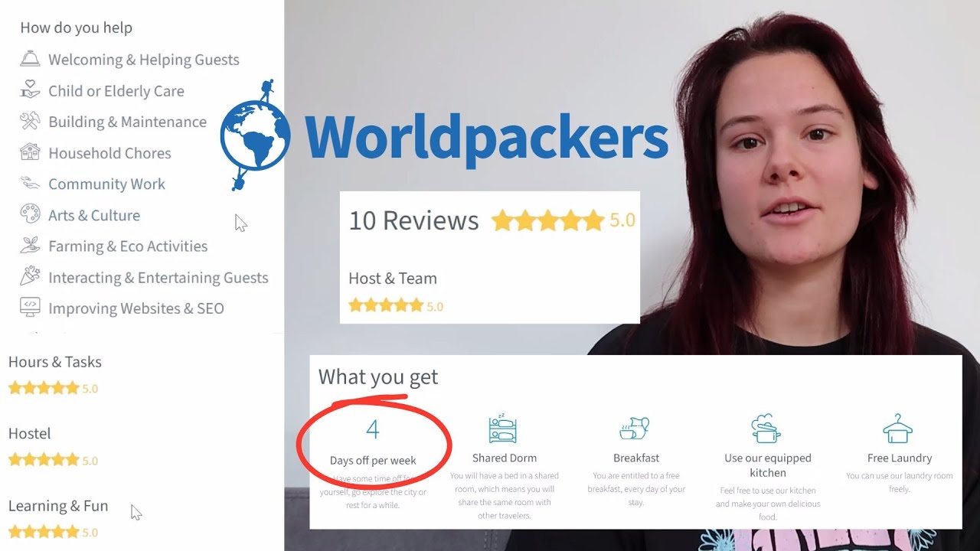Click the equipped kitchen description text
The height and width of the screenshot is (551, 980).
pos(768,504)
